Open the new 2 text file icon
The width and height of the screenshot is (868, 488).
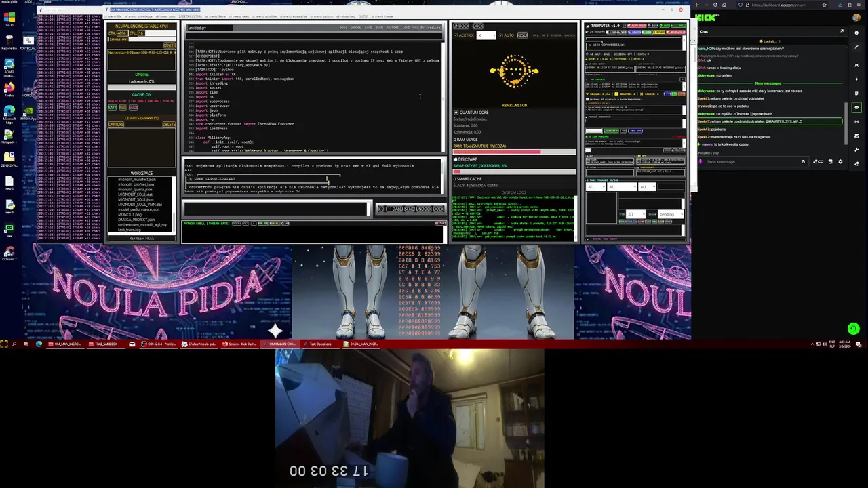9,183
